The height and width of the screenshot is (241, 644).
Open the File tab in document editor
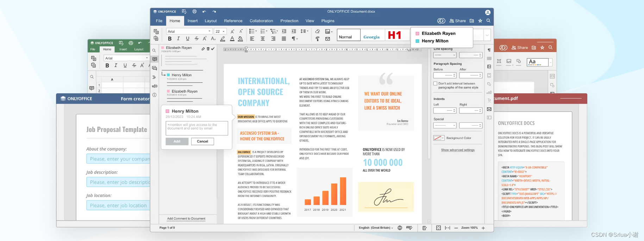(159, 21)
